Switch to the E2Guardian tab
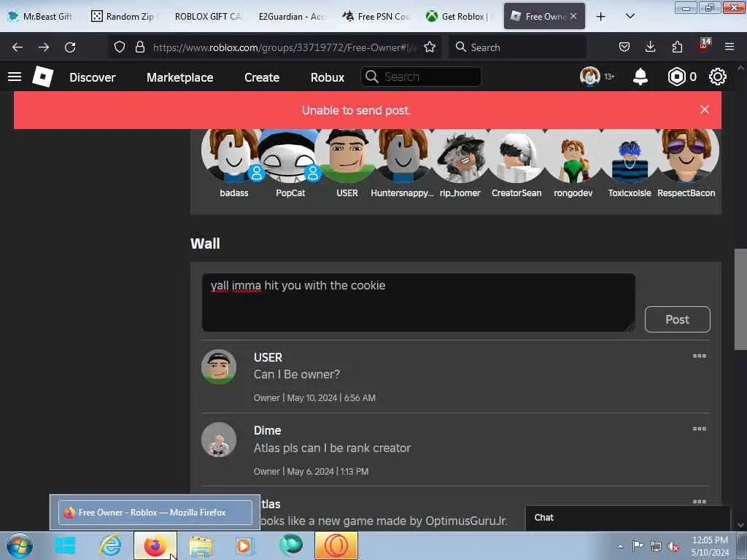The width and height of the screenshot is (747, 560). click(292, 16)
